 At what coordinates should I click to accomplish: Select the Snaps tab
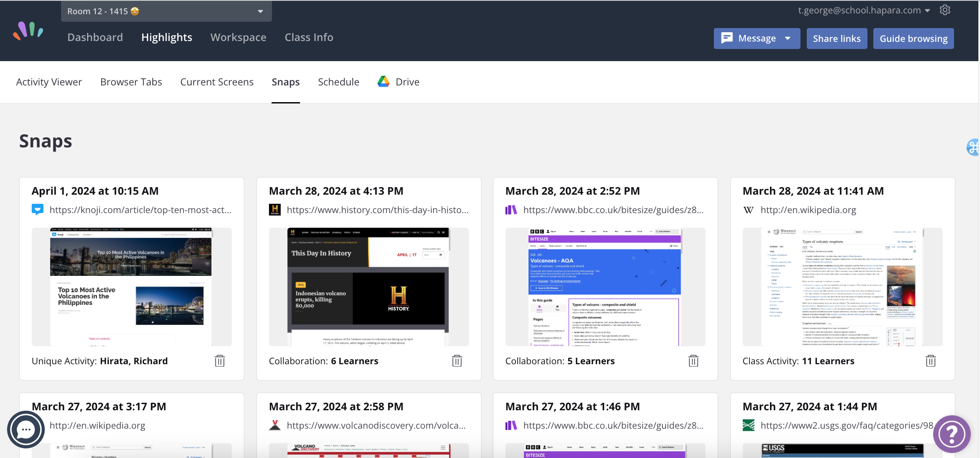tap(286, 82)
